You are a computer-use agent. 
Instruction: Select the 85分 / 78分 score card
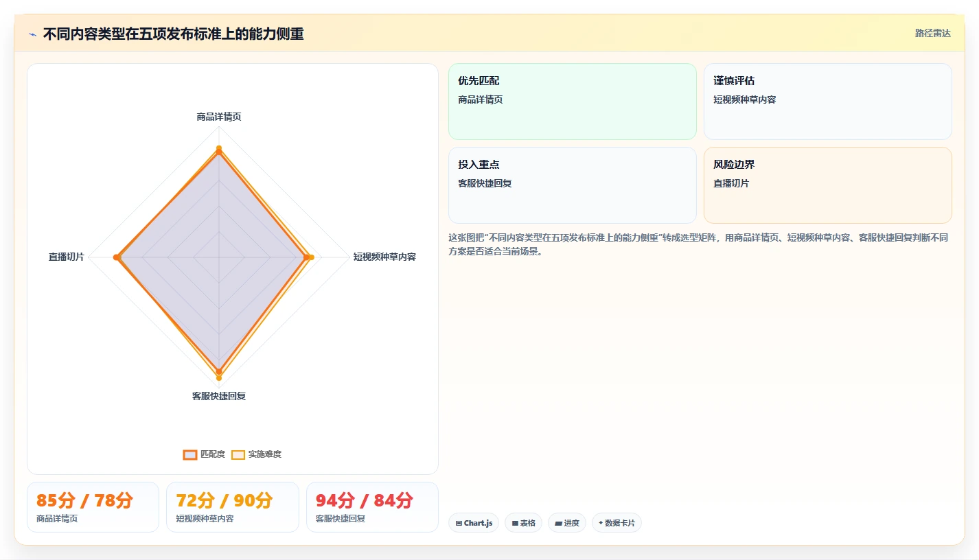pyautogui.click(x=93, y=507)
